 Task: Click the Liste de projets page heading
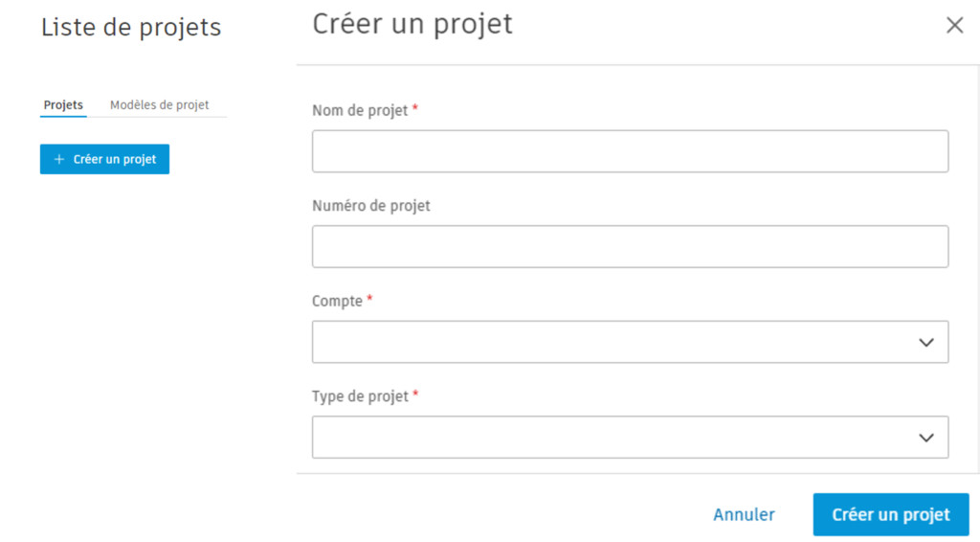click(x=131, y=29)
